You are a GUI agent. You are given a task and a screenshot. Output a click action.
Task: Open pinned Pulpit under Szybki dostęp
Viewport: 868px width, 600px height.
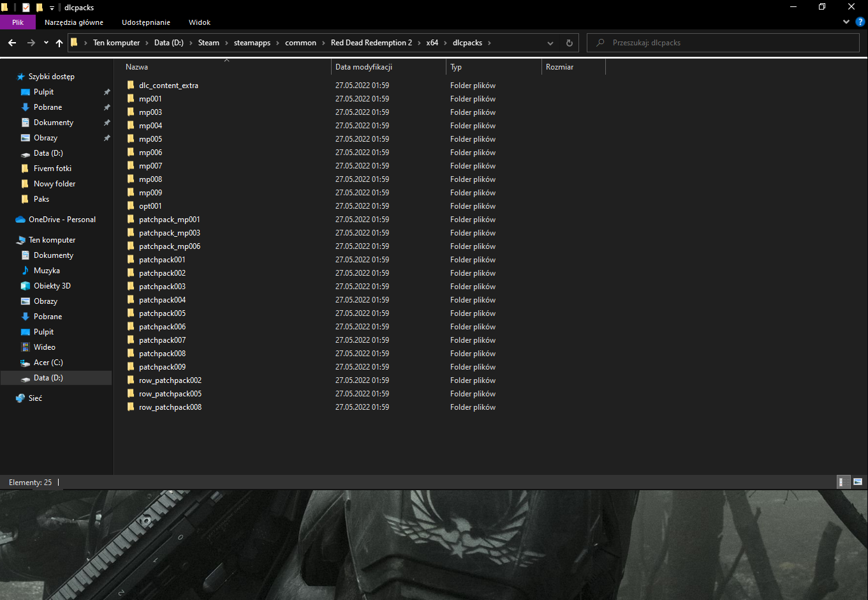pyautogui.click(x=43, y=92)
